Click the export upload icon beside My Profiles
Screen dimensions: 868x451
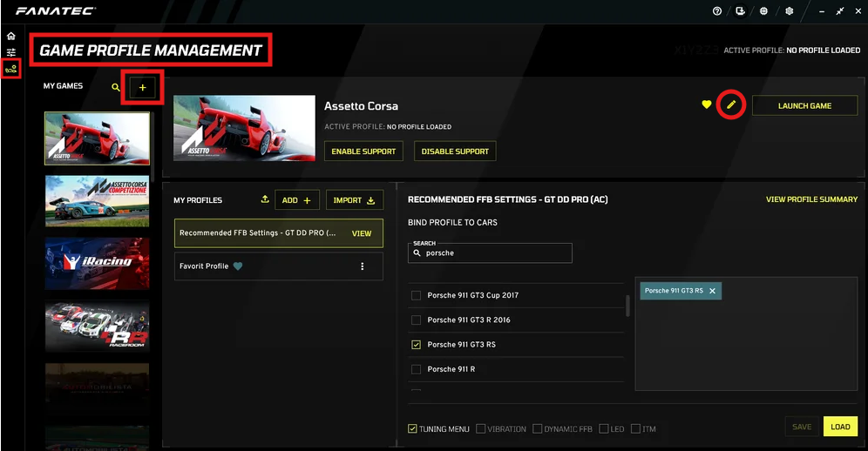265,199
